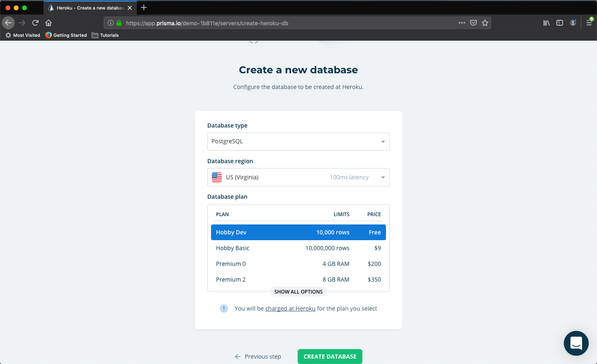Click the US flag icon in region
This screenshot has width=597, height=364.
click(217, 177)
